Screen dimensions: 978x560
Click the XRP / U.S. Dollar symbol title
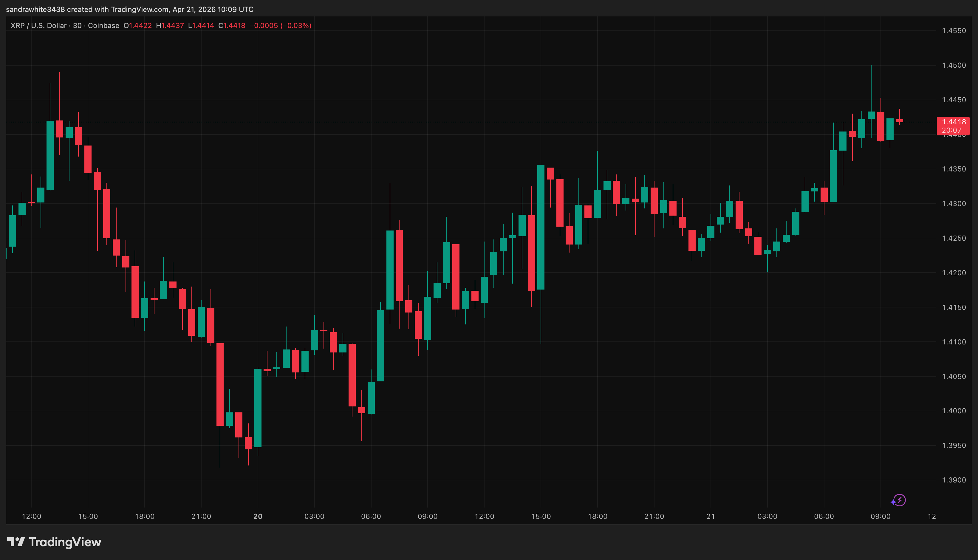(x=38, y=26)
